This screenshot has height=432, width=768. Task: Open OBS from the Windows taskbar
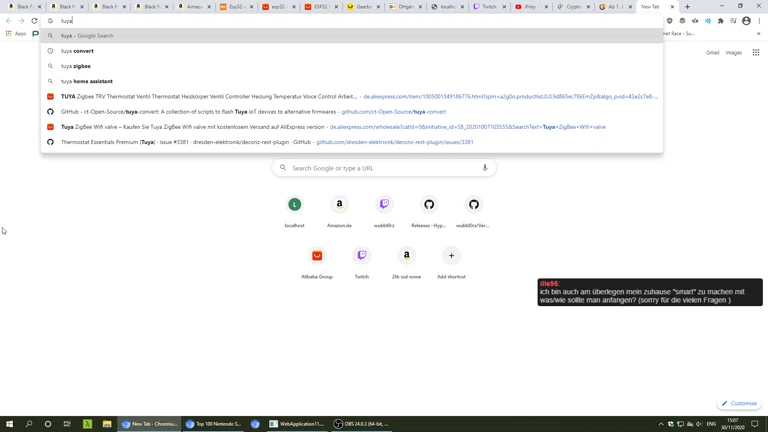coord(360,424)
